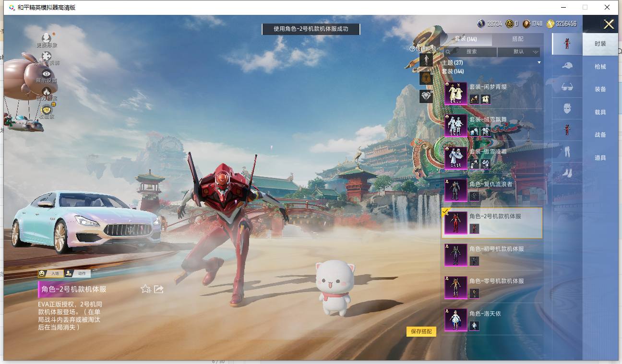Select the 角色-零号机款机体服 outfit thumbnail

coord(455,287)
